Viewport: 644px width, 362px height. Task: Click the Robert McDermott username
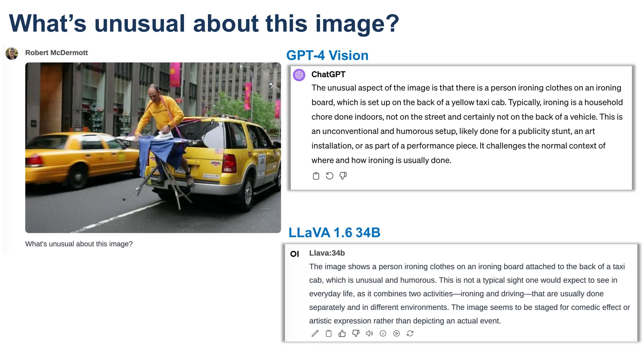56,53
